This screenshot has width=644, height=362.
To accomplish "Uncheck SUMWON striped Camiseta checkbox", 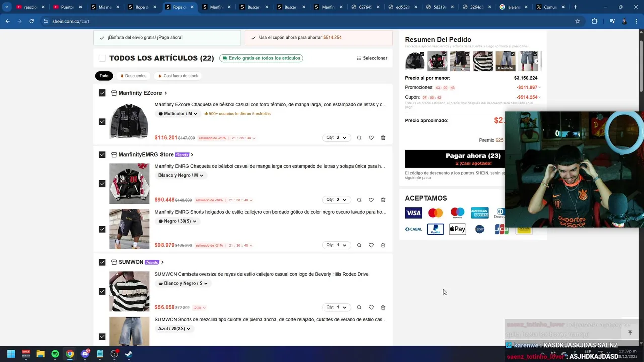I will point(102,291).
